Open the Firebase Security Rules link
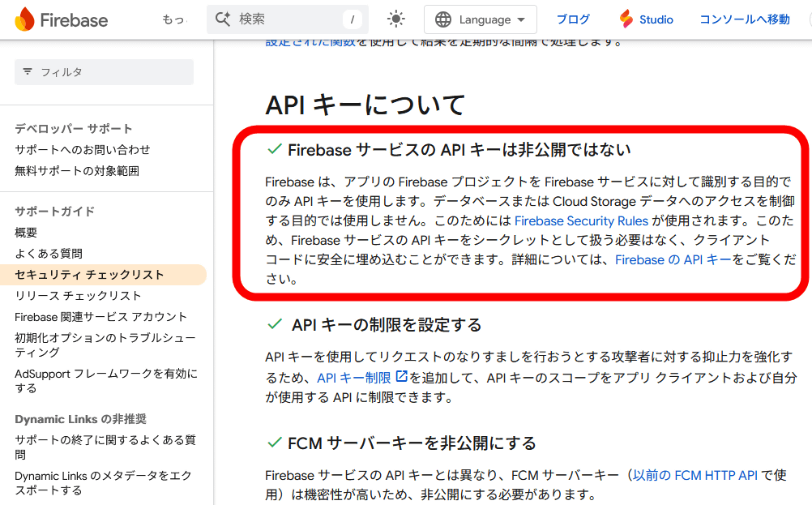The image size is (812, 505). pyautogui.click(x=581, y=220)
